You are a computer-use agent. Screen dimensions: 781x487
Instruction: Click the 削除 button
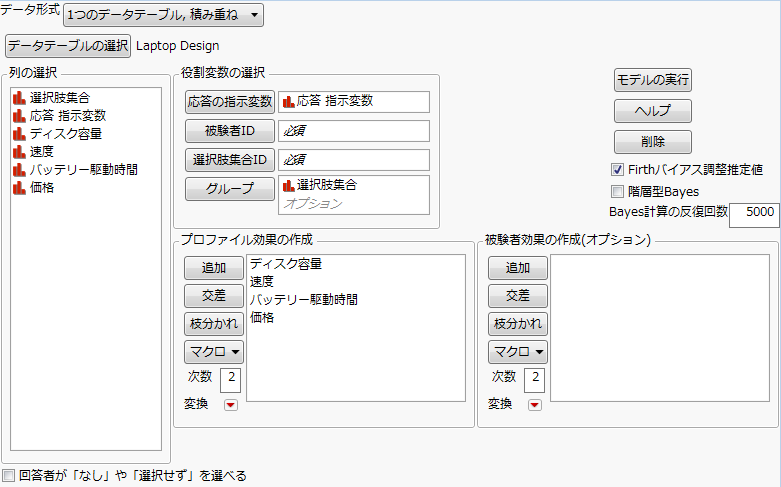pyautogui.click(x=652, y=142)
